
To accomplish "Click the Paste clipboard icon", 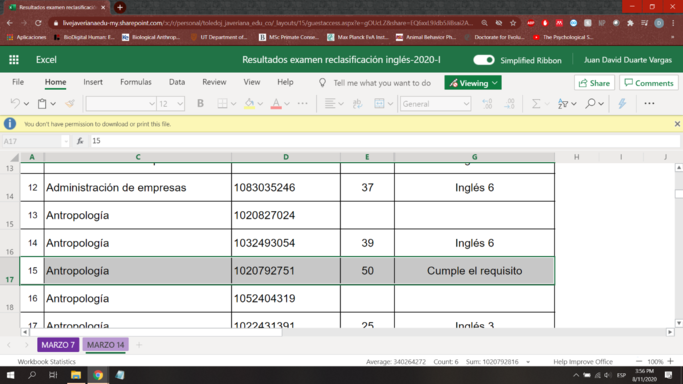I will (x=42, y=103).
